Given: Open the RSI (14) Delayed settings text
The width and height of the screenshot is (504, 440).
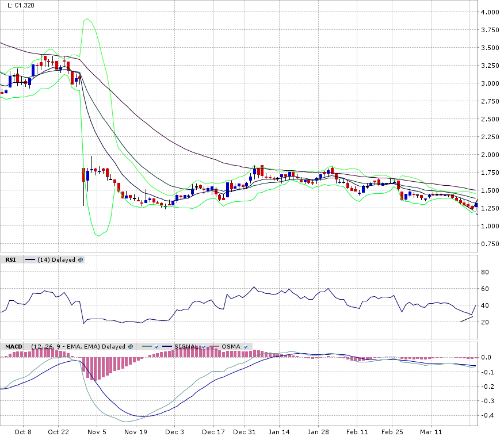Looking at the screenshot, I should click(56, 260).
